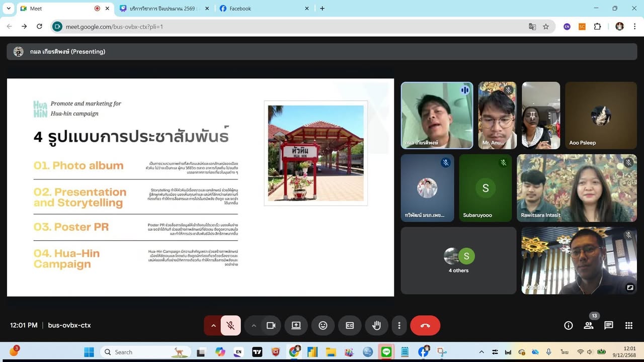The height and width of the screenshot is (362, 644).
Task: Turn on closed captions
Action: pyautogui.click(x=350, y=326)
